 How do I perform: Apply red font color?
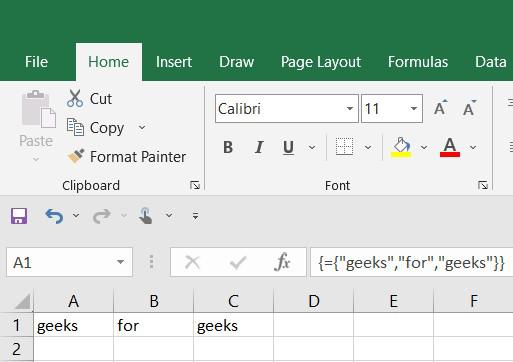click(x=450, y=147)
